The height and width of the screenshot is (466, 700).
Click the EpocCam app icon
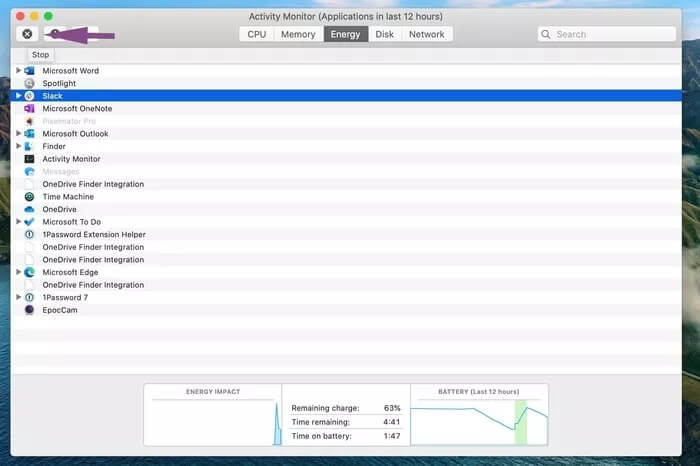pos(30,310)
